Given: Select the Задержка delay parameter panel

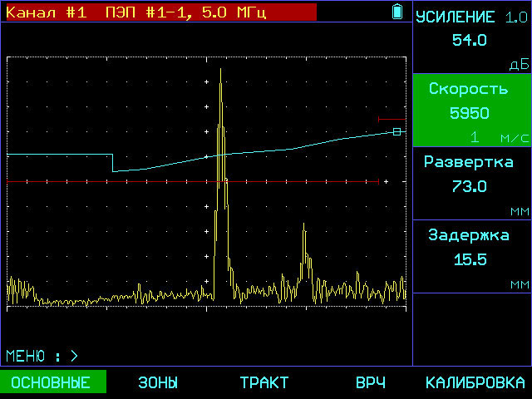Looking at the screenshot, I should coord(472,257).
